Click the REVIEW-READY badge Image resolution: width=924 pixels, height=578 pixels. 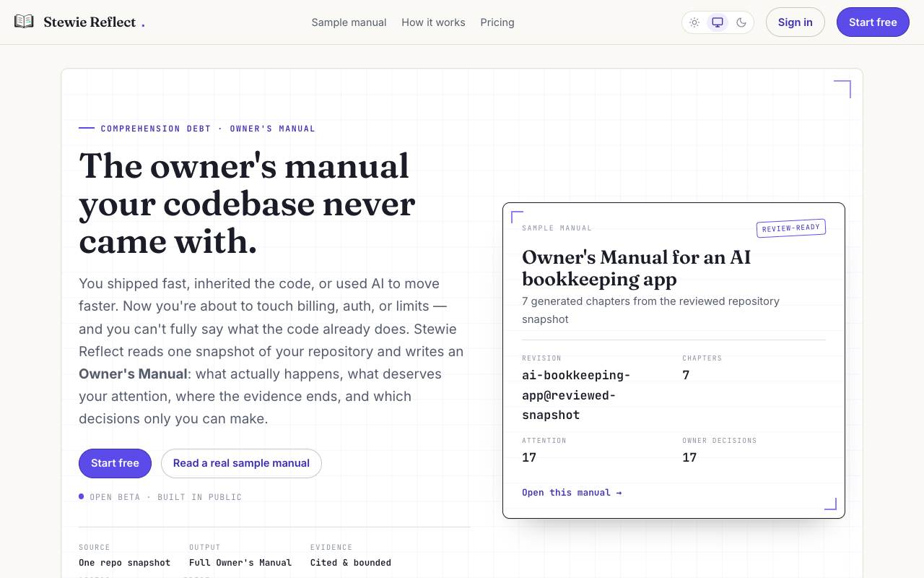791,228
